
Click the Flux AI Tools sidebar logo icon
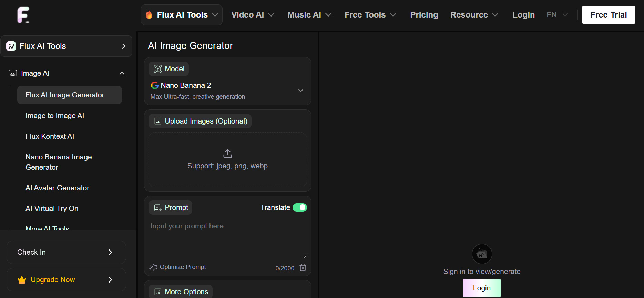coord(11,46)
